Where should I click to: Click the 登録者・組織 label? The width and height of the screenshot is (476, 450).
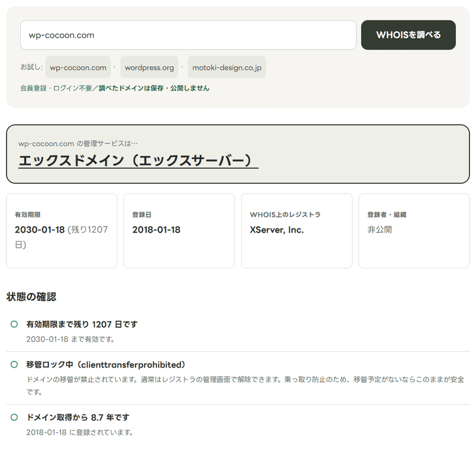click(x=387, y=215)
